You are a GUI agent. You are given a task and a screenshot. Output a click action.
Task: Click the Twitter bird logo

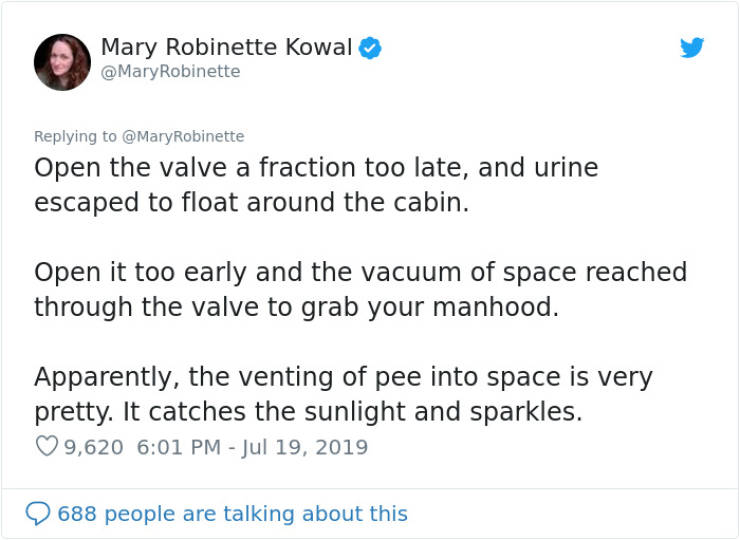[692, 48]
